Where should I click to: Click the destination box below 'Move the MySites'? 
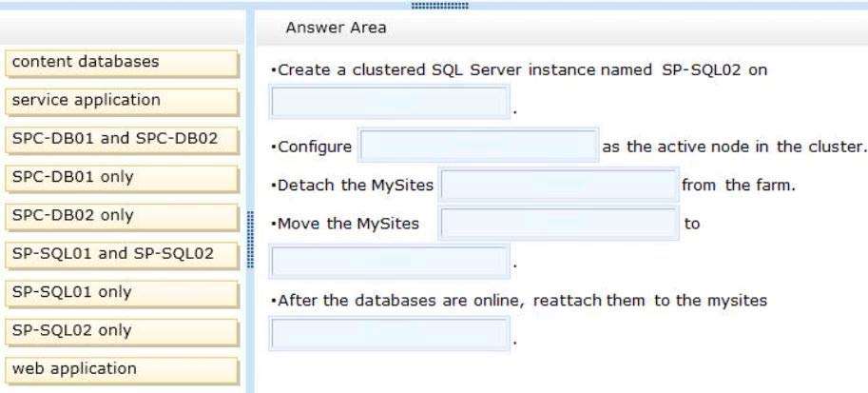pos(390,262)
